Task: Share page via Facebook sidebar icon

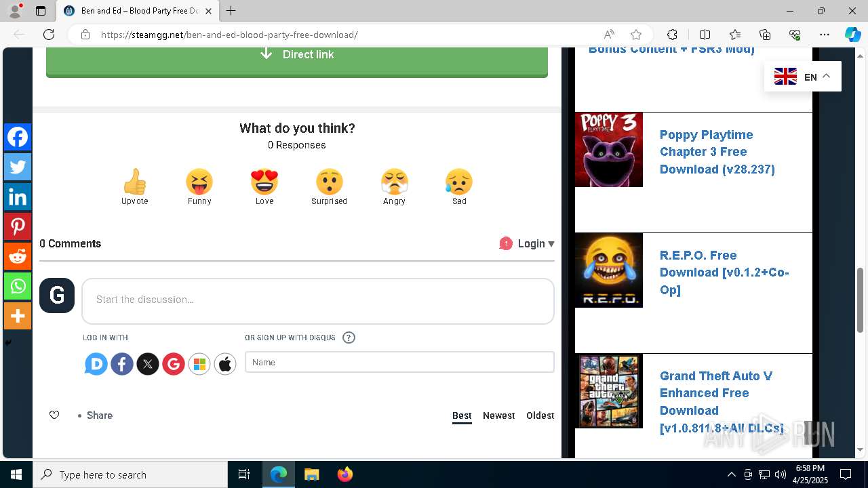Action: [18, 137]
